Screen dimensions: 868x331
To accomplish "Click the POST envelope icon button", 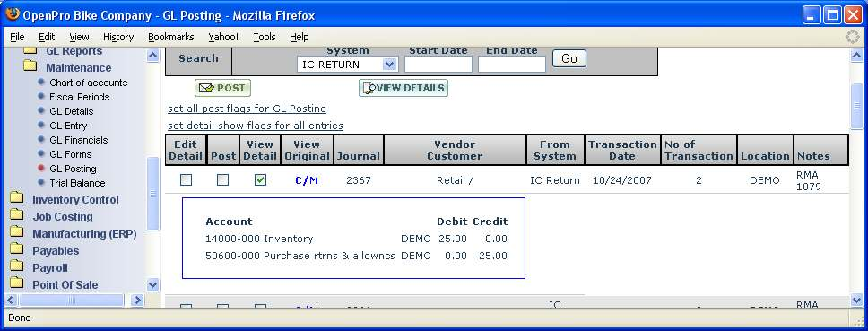I will point(222,88).
